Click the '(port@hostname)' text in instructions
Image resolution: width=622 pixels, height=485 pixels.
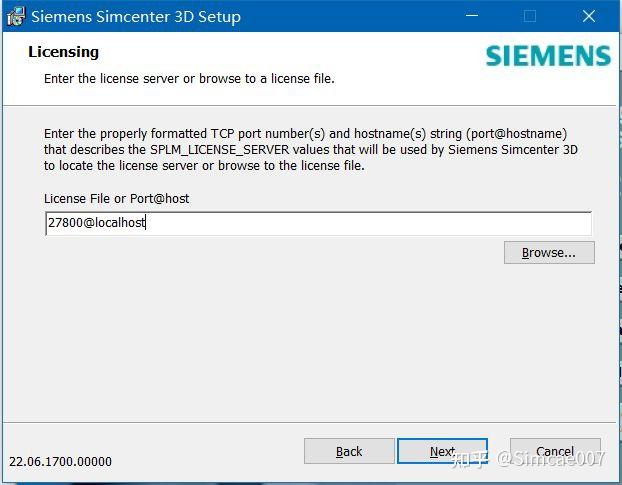516,134
